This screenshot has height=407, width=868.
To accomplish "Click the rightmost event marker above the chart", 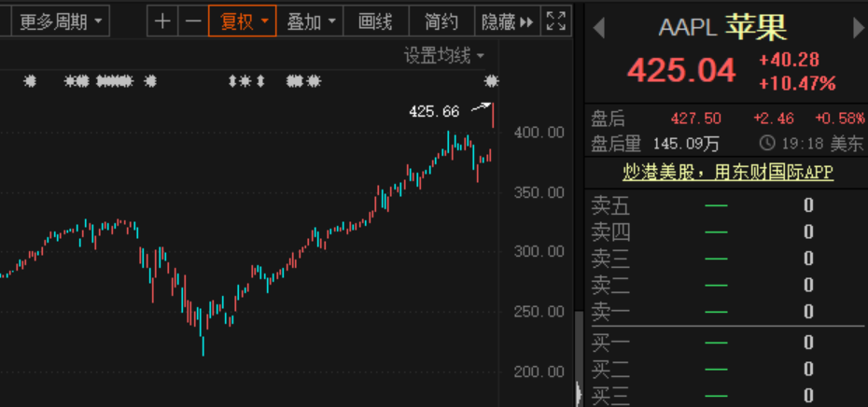I will [x=491, y=82].
